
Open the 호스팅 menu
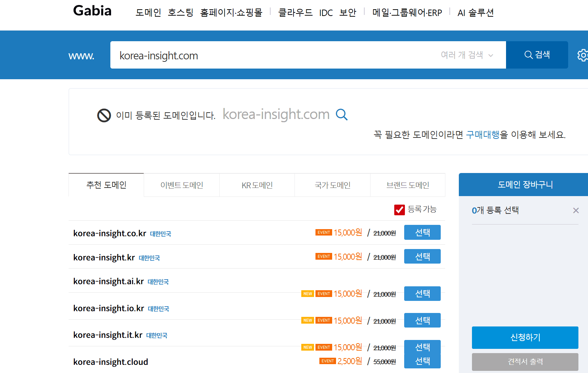coord(181,12)
